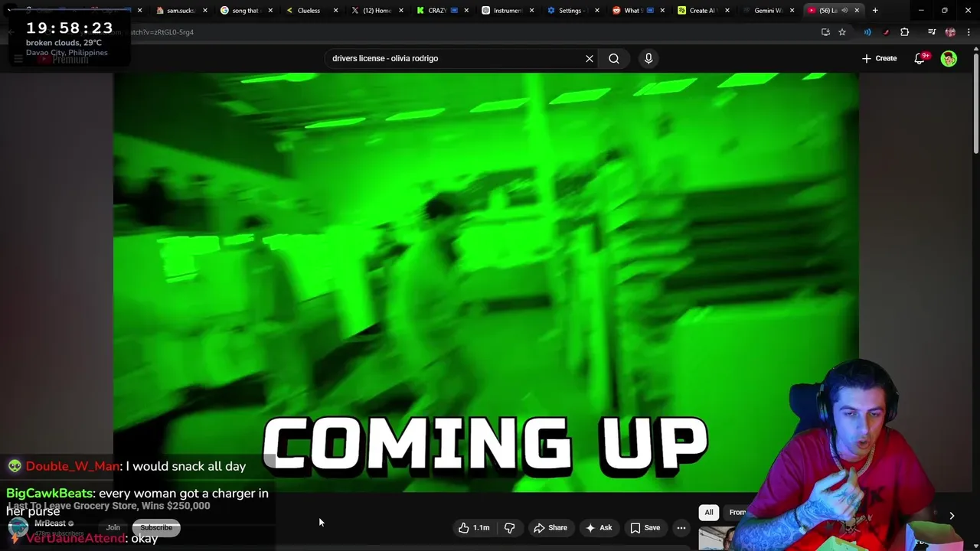Click the Share button
The height and width of the screenshot is (551, 980).
click(x=550, y=527)
